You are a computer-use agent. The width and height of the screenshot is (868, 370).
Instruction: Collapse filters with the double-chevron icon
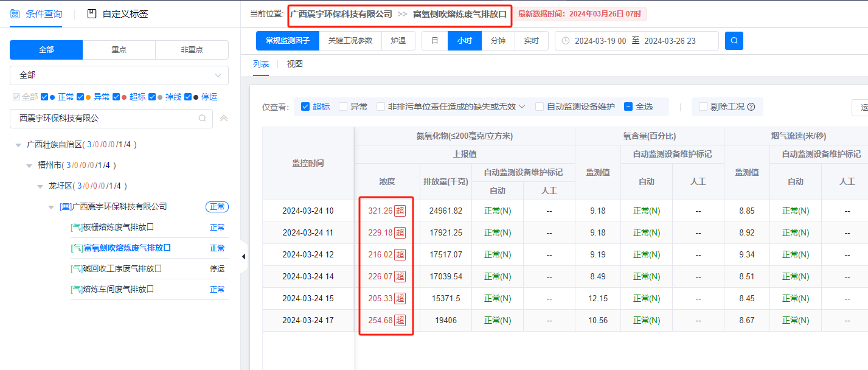coord(224,118)
